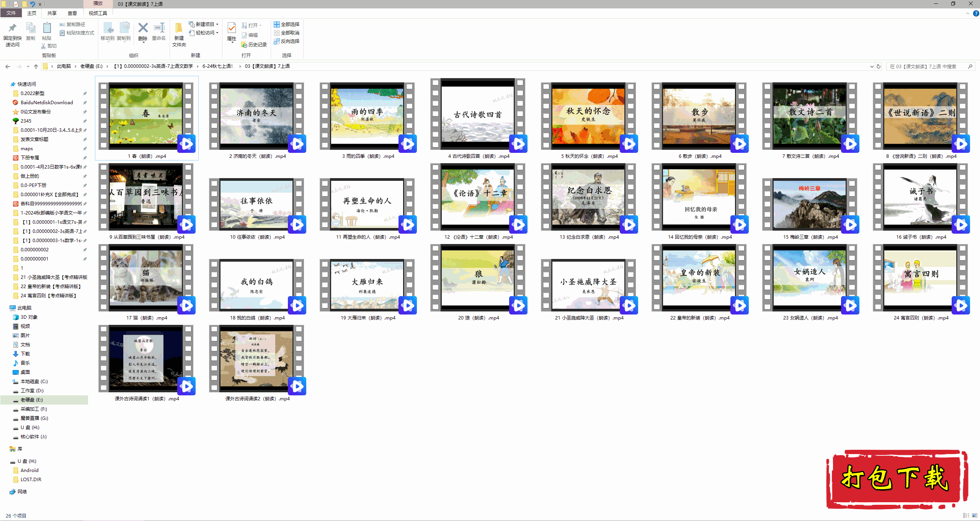Click the Refresh button beside address bar

pyautogui.click(x=879, y=67)
